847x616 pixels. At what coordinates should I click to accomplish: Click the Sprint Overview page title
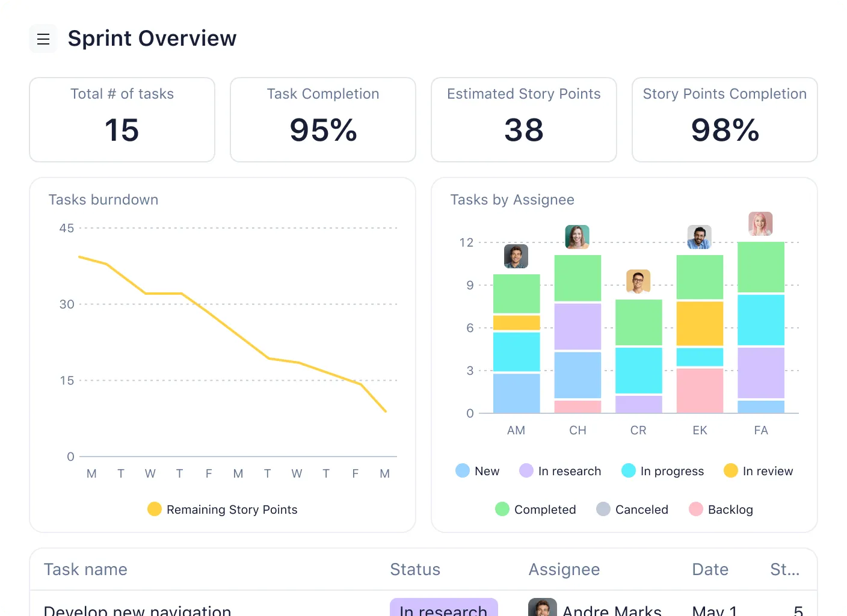click(152, 38)
